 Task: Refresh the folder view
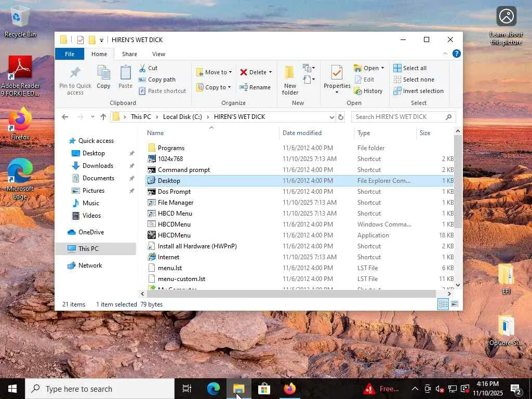pyautogui.click(x=341, y=117)
